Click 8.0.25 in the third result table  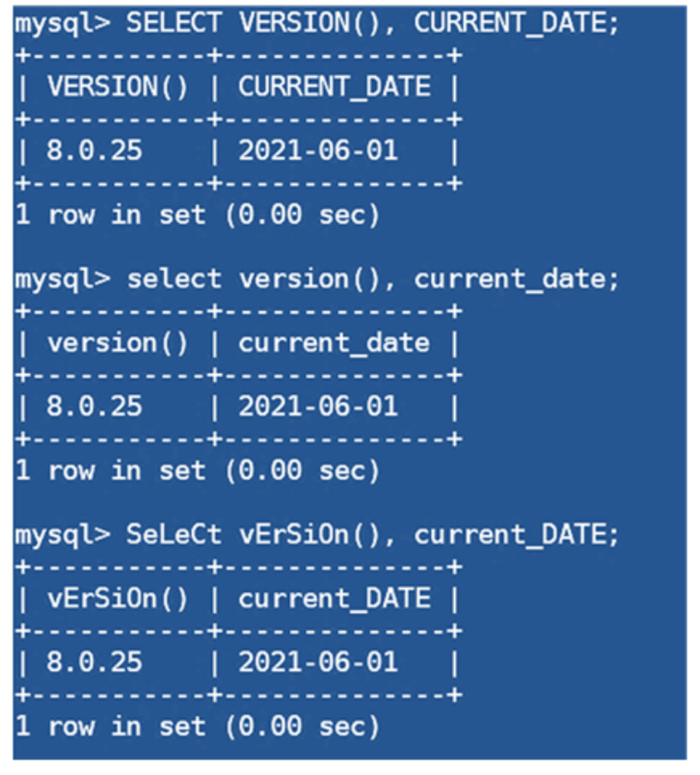[x=94, y=663]
